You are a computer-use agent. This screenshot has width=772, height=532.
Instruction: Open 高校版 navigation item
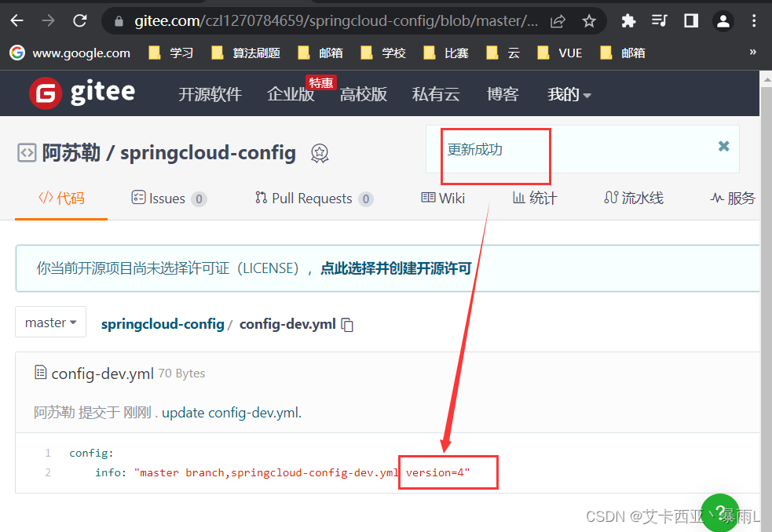click(364, 94)
